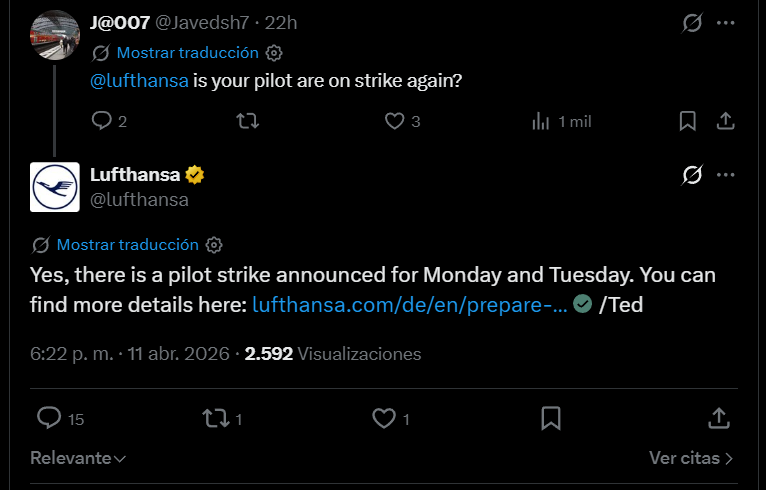Reply to Lufthansa's tweet with 15 replies
This screenshot has width=766, height=490.
point(49,418)
